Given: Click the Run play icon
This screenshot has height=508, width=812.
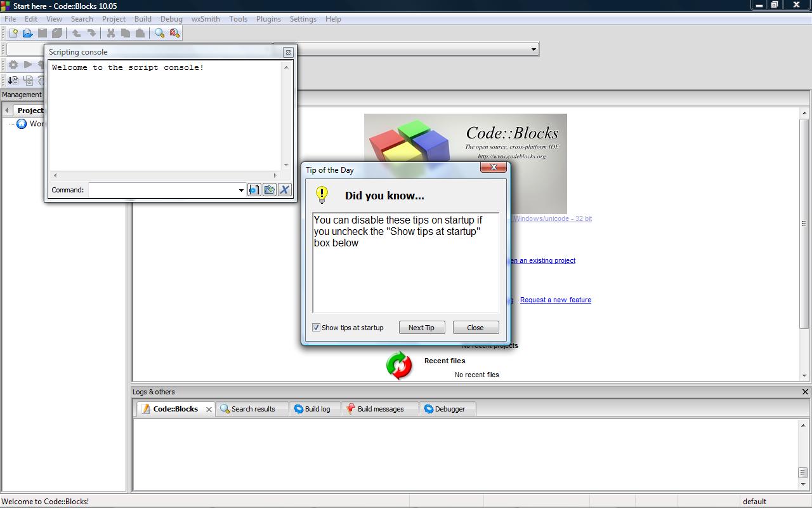Looking at the screenshot, I should coord(28,65).
